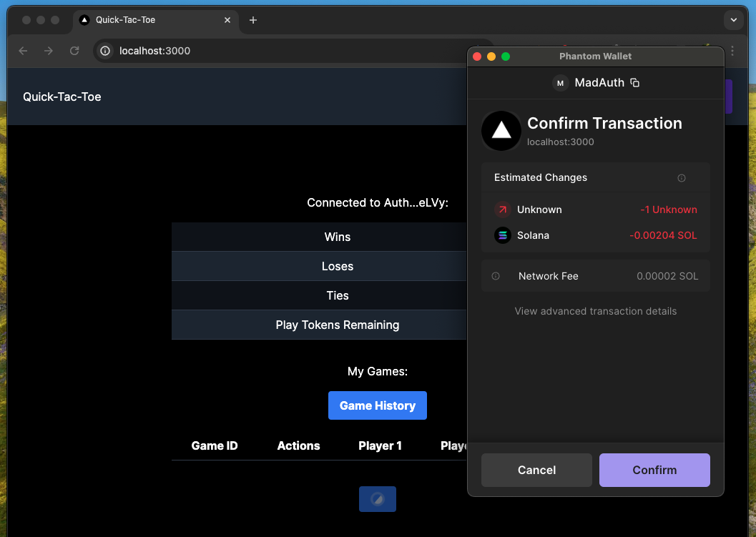Click the Wins row label
This screenshot has width=756, height=537.
[338, 237]
